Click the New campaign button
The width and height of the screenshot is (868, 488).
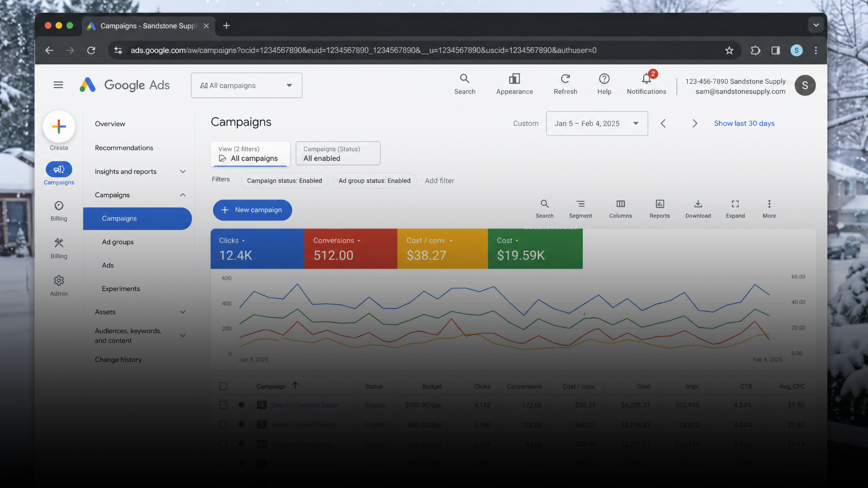252,210
